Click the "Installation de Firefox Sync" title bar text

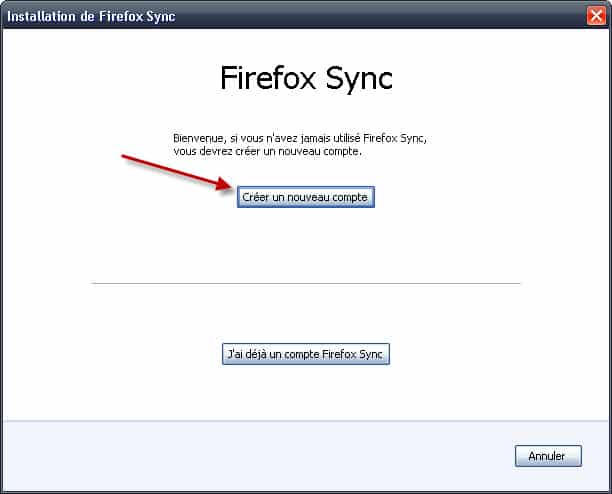(x=91, y=16)
